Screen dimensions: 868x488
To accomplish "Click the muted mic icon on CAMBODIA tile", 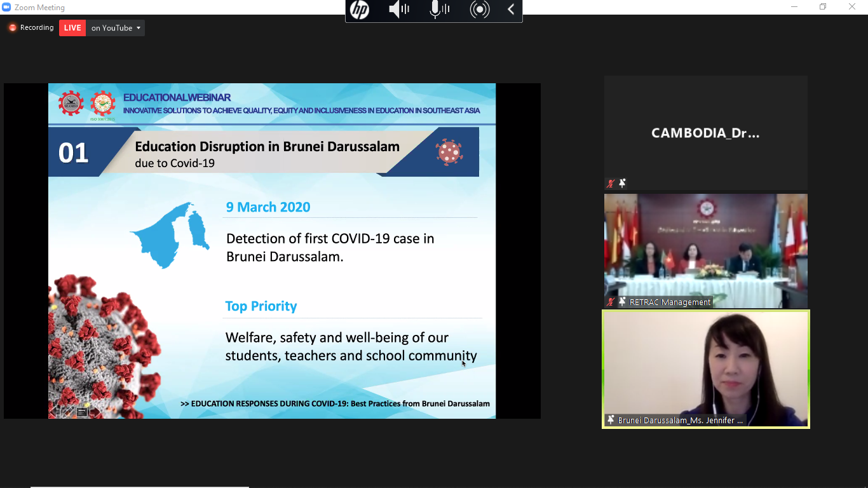I will (611, 184).
